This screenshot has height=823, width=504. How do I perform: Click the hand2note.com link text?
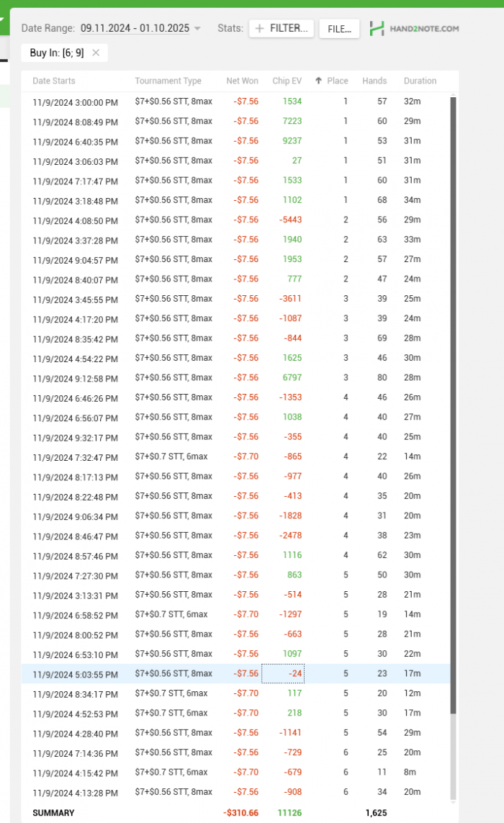[425, 29]
